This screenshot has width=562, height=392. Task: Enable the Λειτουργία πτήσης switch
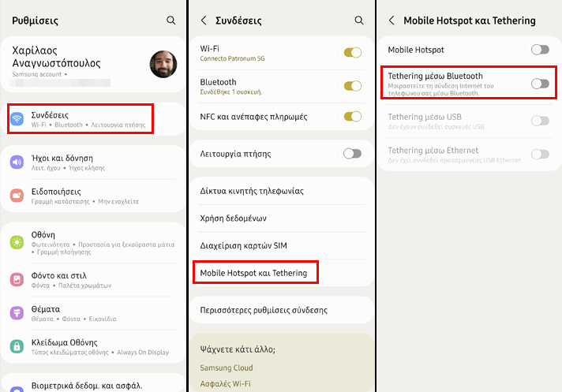(352, 154)
